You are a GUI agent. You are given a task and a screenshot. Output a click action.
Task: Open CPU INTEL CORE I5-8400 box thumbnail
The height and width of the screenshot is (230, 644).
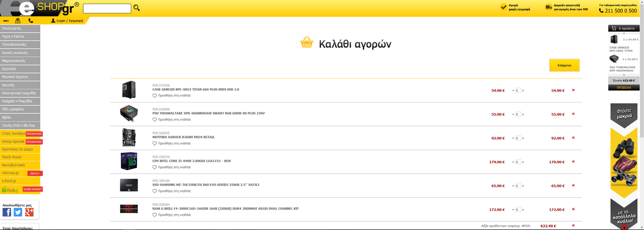tap(129, 162)
